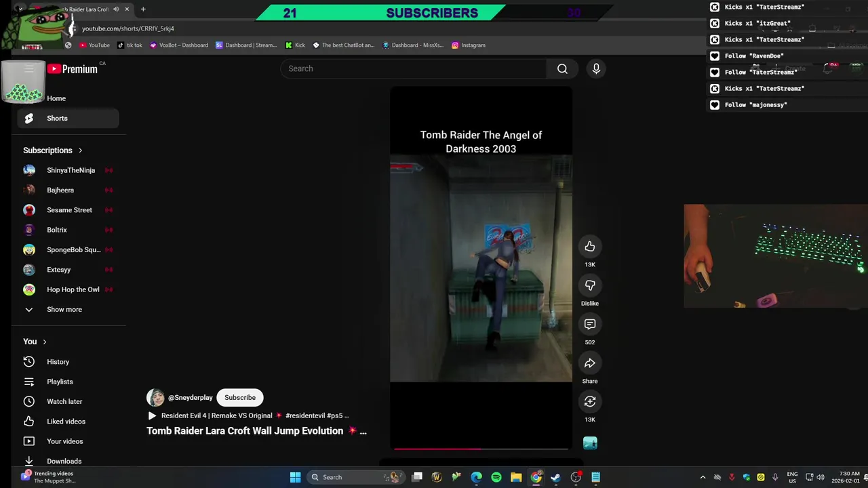Viewport: 868px width, 488px height.
Task: Pause the Tomb Raider short video
Action: (x=481, y=268)
